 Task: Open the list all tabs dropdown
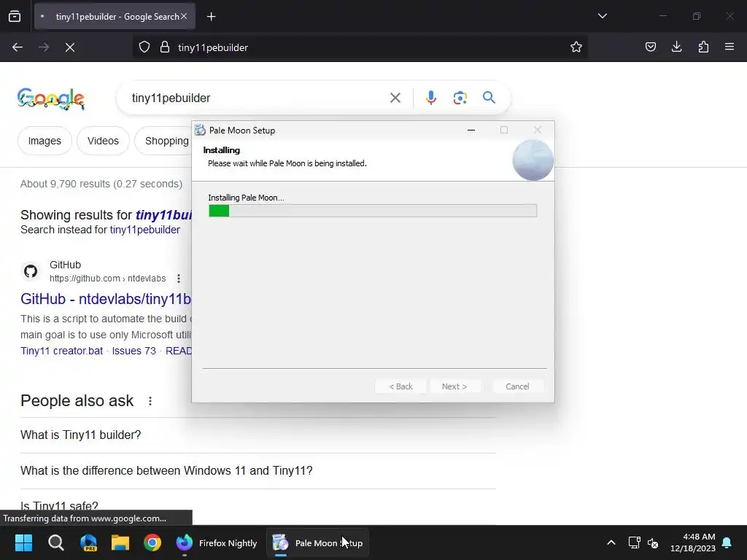tap(602, 16)
